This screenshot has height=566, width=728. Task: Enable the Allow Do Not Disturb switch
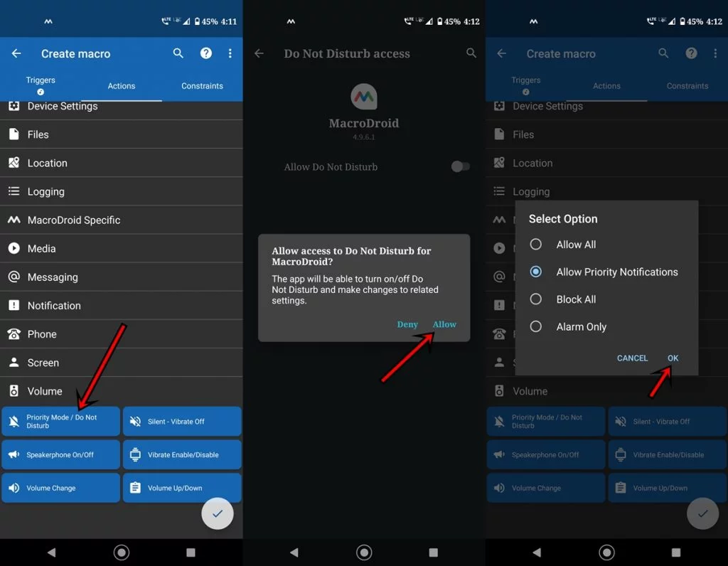tap(460, 166)
